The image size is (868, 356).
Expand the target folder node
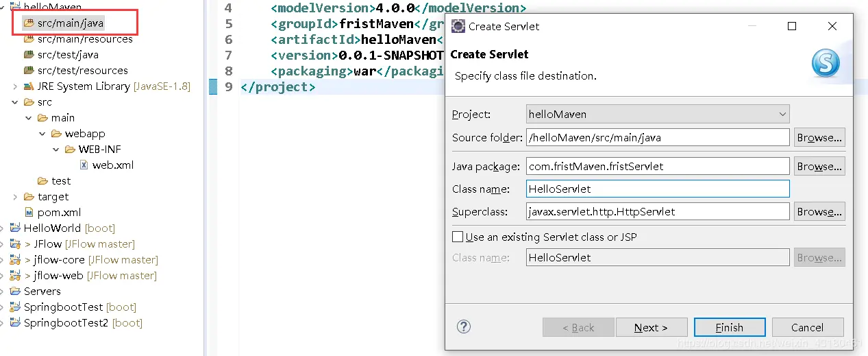coord(15,197)
